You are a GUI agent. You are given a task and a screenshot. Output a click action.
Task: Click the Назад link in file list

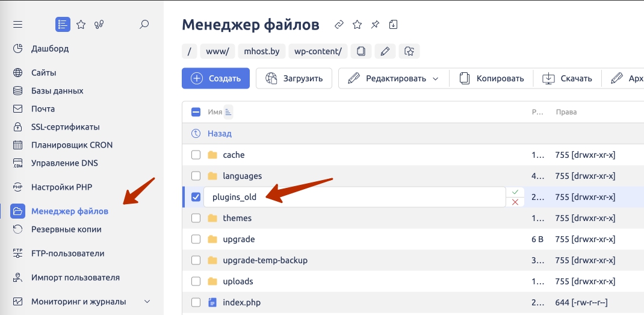219,134
